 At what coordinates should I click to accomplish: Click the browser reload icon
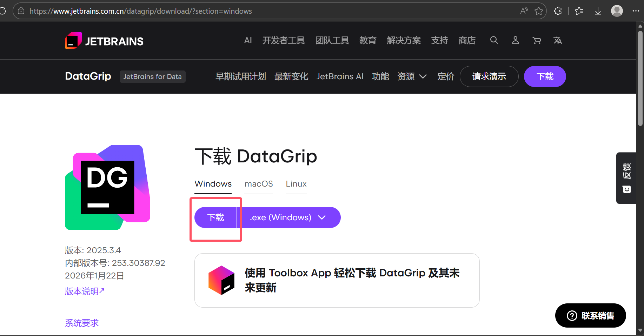click(3, 11)
